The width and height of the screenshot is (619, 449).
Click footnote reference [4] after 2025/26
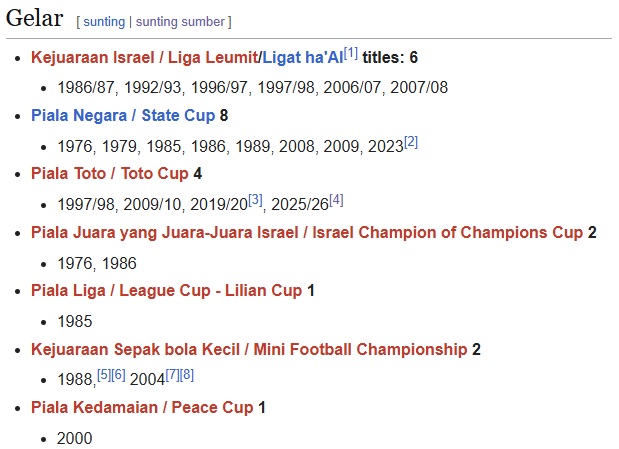[x=336, y=200]
